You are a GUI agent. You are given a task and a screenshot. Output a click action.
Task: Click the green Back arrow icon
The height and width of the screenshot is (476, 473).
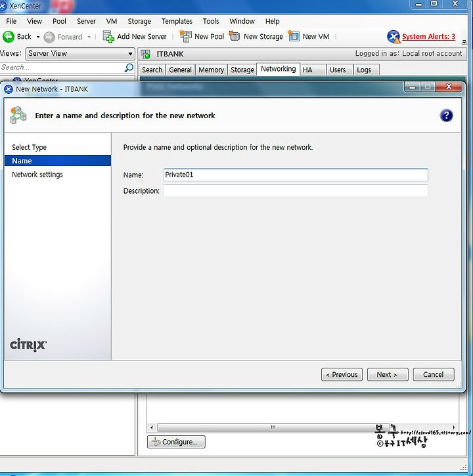click(8, 37)
